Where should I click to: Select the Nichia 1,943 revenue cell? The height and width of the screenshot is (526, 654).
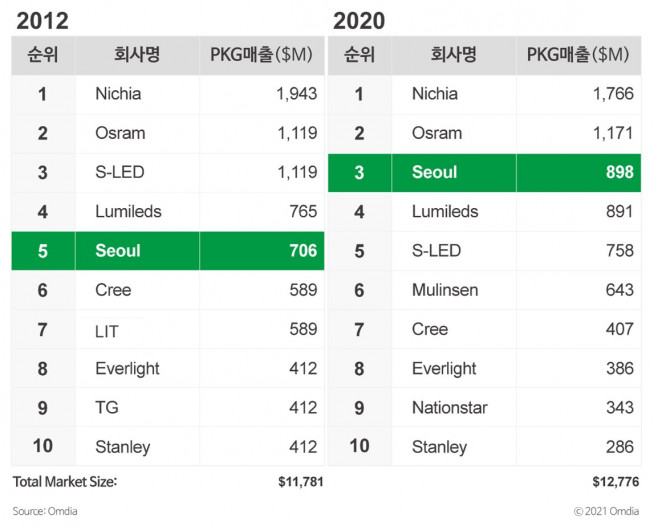pos(296,94)
